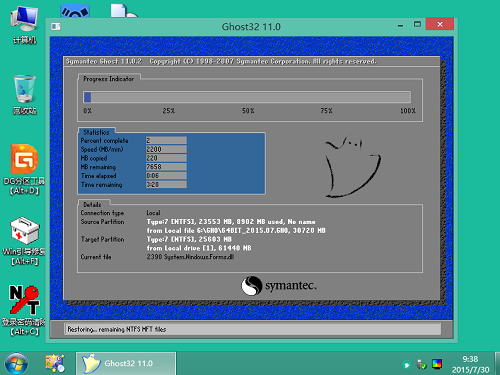This screenshot has width=500, height=375.
Task: Click the Local drive [1] 61440 MB line
Action: (199, 248)
